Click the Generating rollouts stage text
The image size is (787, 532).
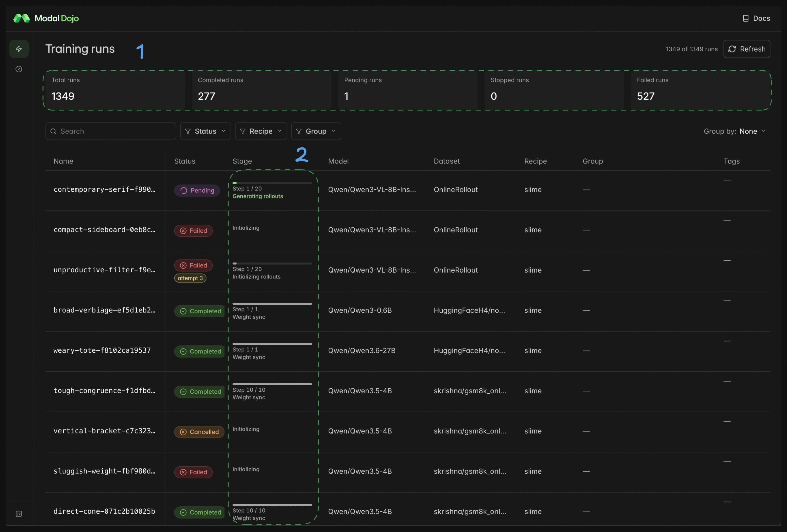[x=258, y=197]
